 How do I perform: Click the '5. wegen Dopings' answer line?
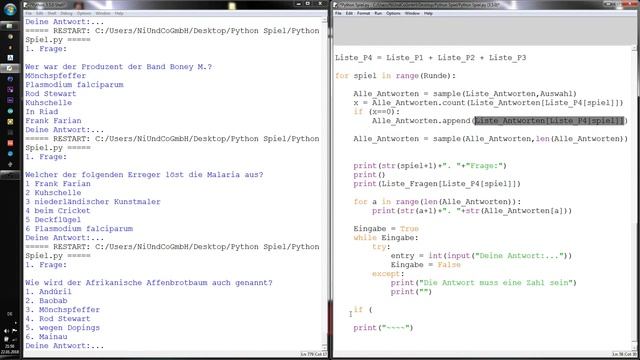tap(62, 327)
